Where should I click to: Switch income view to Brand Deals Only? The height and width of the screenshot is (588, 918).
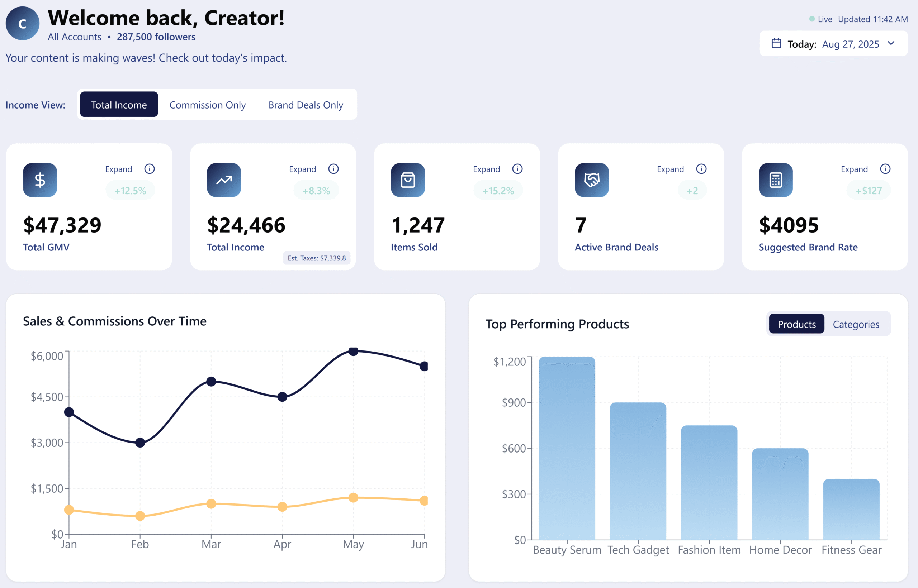point(306,105)
